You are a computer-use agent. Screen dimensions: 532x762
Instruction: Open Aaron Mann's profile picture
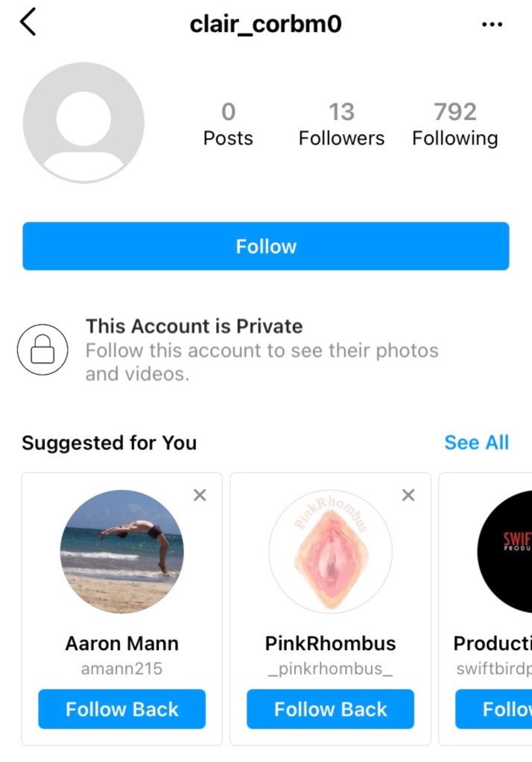click(121, 551)
